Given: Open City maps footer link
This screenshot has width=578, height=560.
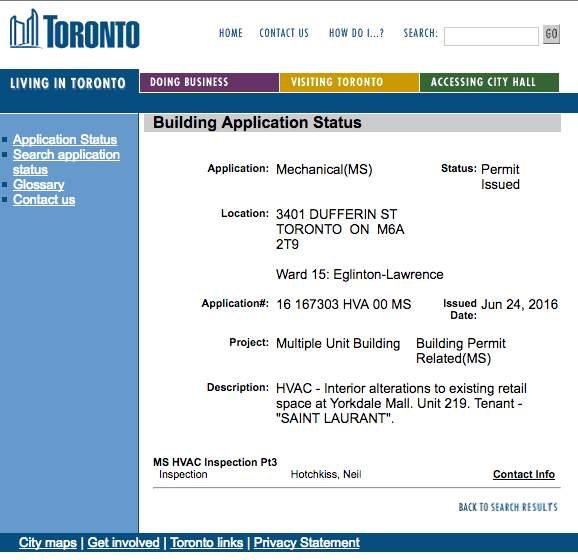Looking at the screenshot, I should pyautogui.click(x=48, y=542).
